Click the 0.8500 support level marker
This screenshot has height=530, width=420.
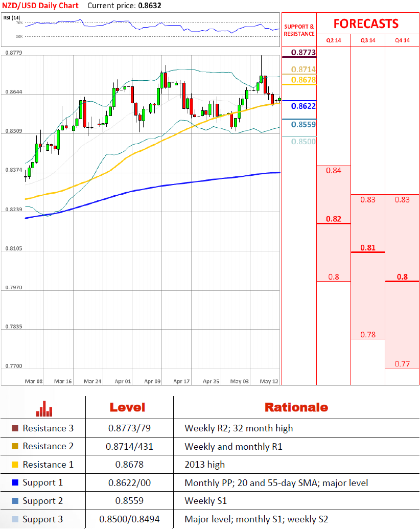(x=304, y=141)
